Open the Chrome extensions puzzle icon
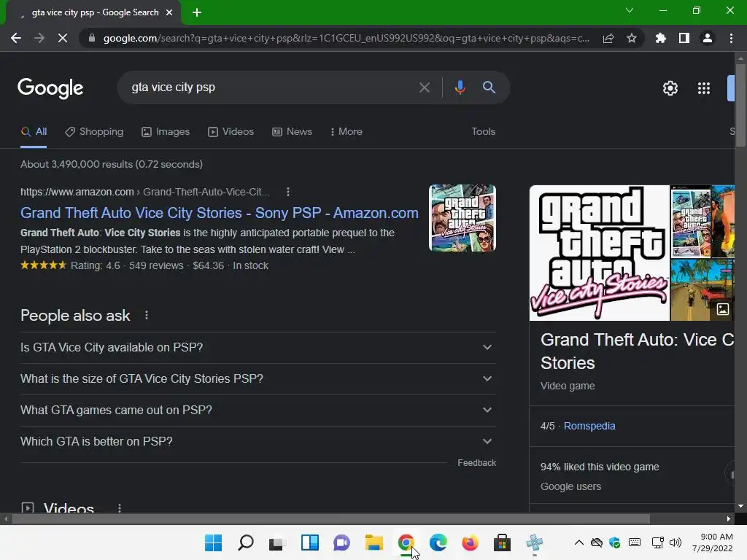The image size is (747, 560). 661,38
